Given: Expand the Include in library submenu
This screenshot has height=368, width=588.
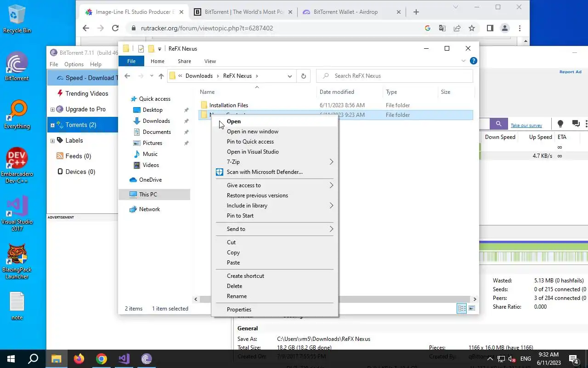Looking at the screenshot, I should pos(275,206).
